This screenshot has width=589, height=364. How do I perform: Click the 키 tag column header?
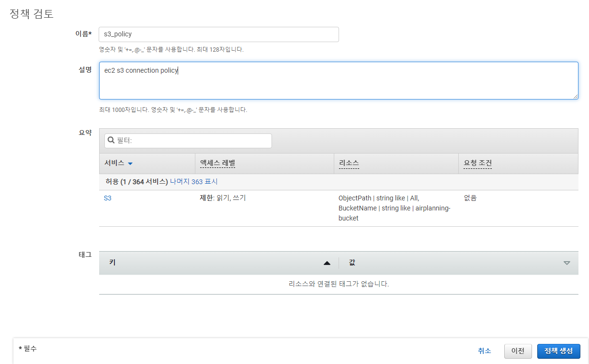[112, 263]
